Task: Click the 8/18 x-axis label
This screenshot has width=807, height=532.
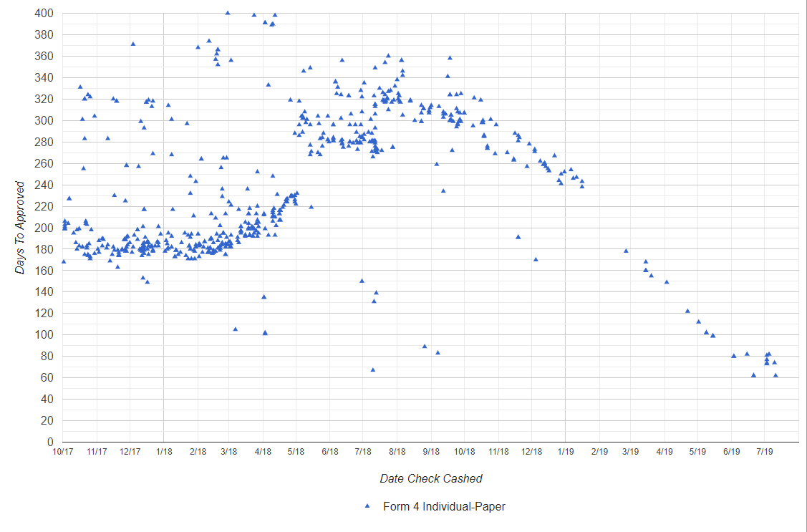Action: [x=397, y=452]
